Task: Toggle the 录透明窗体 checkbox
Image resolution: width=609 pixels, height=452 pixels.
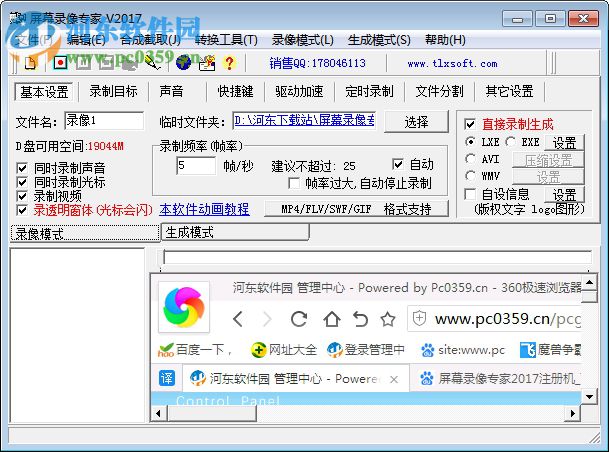Action: (x=22, y=210)
